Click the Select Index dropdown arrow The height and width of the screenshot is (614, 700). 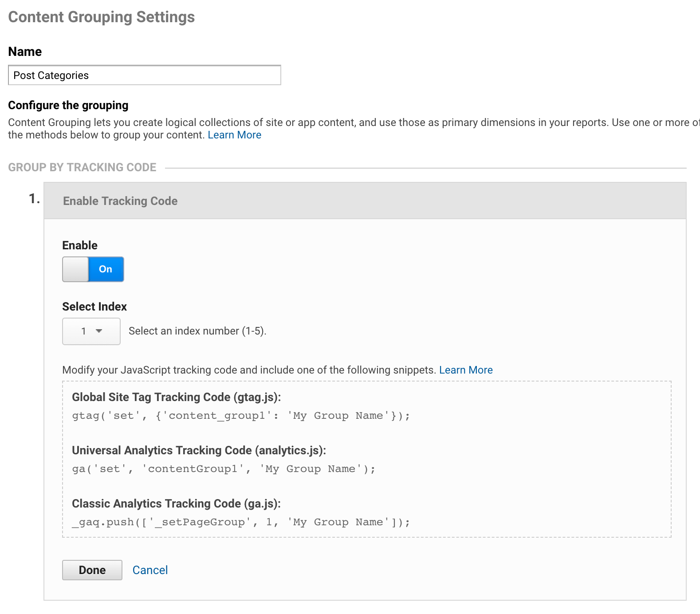click(x=99, y=331)
